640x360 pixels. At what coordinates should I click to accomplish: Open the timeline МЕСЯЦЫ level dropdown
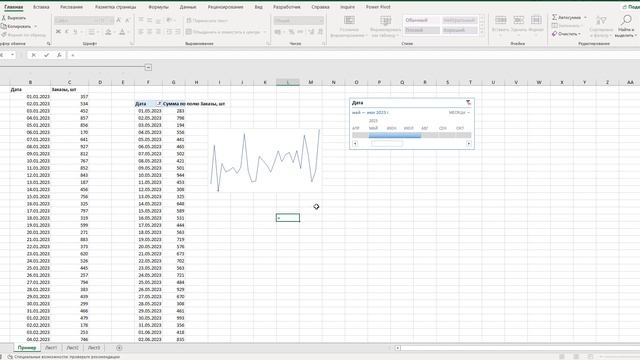459,113
